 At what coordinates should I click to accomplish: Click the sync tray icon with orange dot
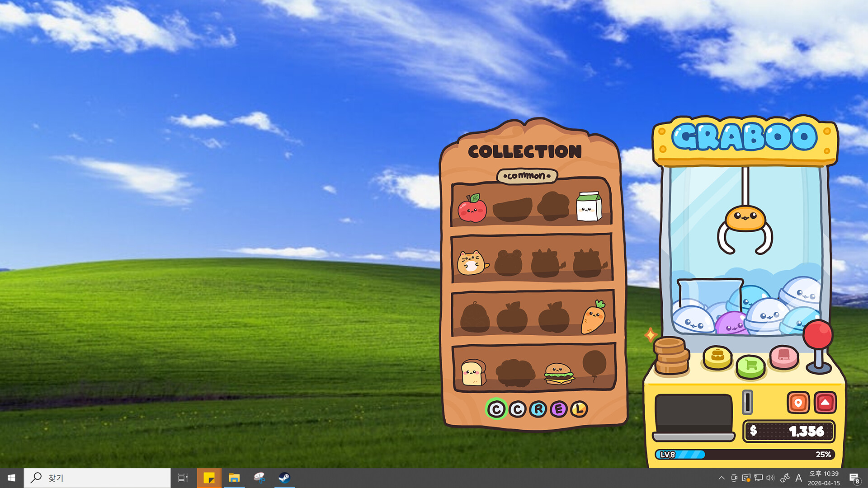[x=746, y=478]
